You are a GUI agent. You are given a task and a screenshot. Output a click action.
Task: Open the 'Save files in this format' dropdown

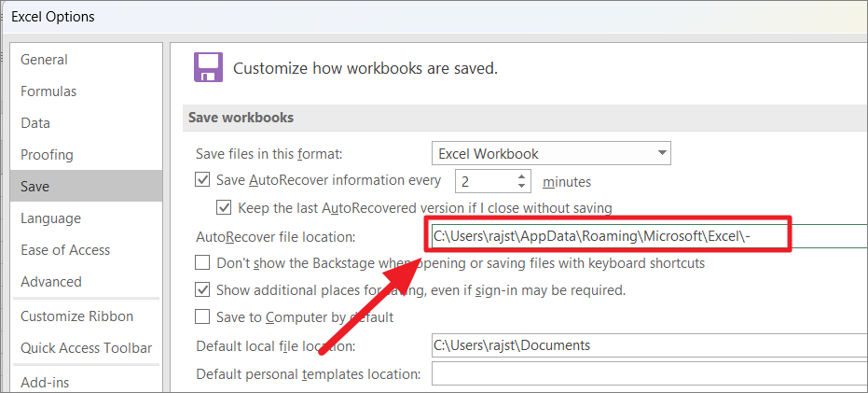[x=551, y=153]
